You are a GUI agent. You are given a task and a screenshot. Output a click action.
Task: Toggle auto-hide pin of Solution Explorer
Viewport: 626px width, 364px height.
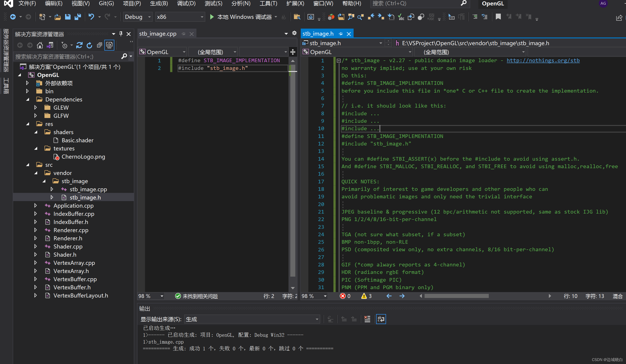tap(121, 34)
